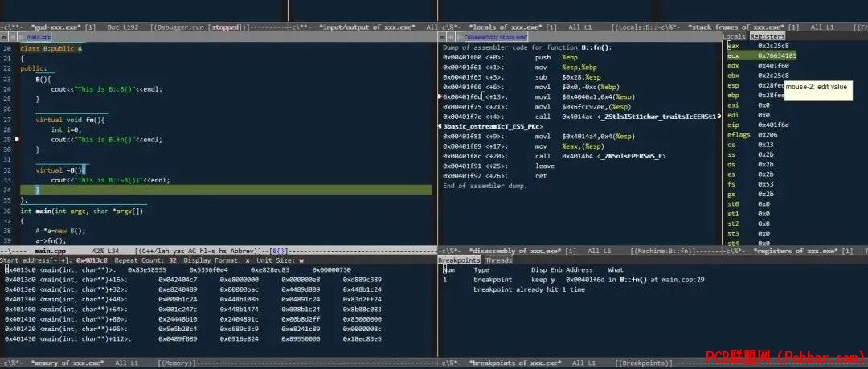Click the cs register value 0x23

point(766,146)
